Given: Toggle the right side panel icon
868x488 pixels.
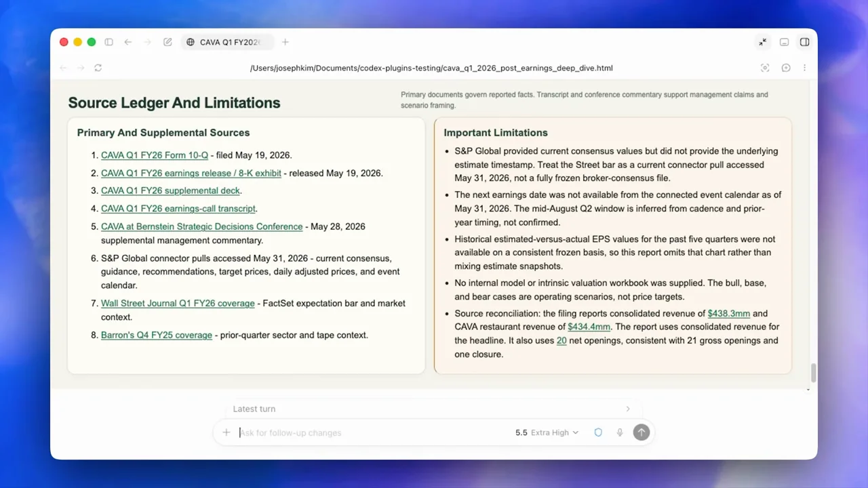Looking at the screenshot, I should [x=804, y=42].
